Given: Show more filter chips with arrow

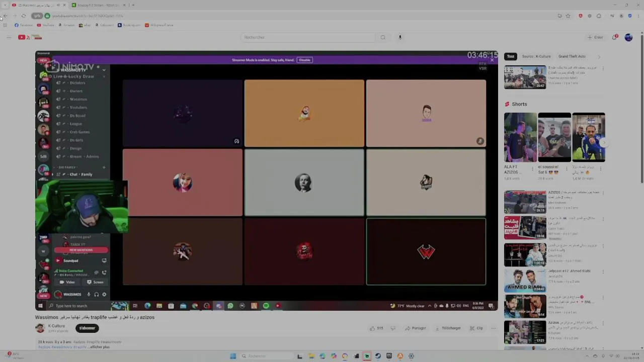Looking at the screenshot, I should point(599,56).
